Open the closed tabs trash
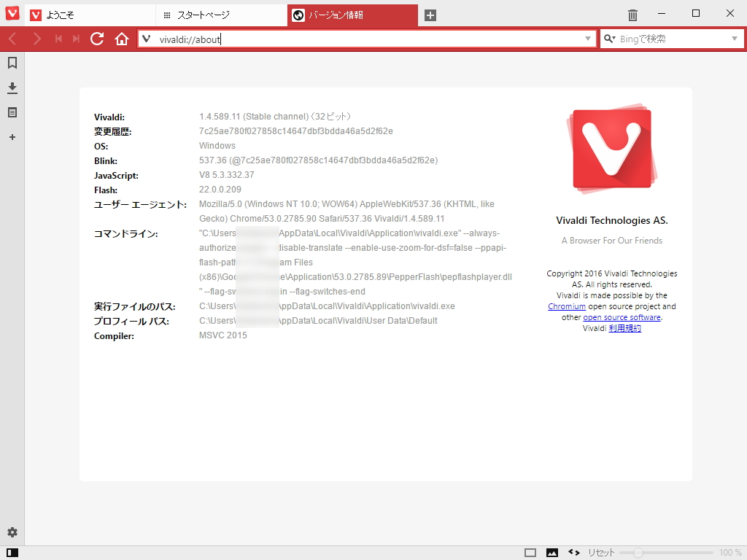747x560 pixels. coord(632,13)
